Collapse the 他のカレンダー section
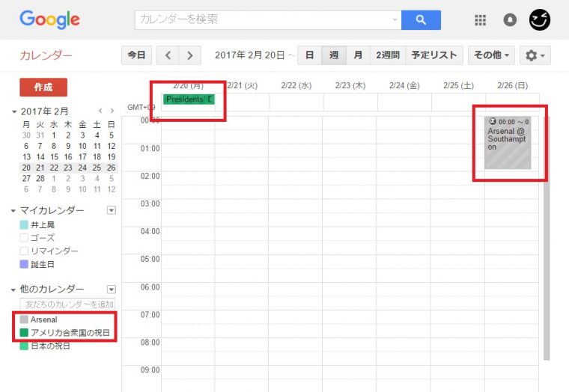The height and width of the screenshot is (392, 569). 13,290
